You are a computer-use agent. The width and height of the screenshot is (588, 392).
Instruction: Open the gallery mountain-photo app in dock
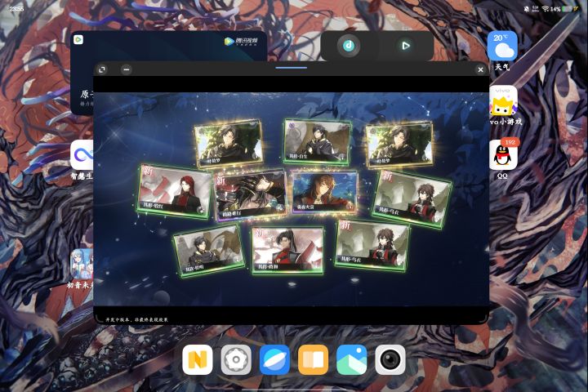(x=352, y=359)
